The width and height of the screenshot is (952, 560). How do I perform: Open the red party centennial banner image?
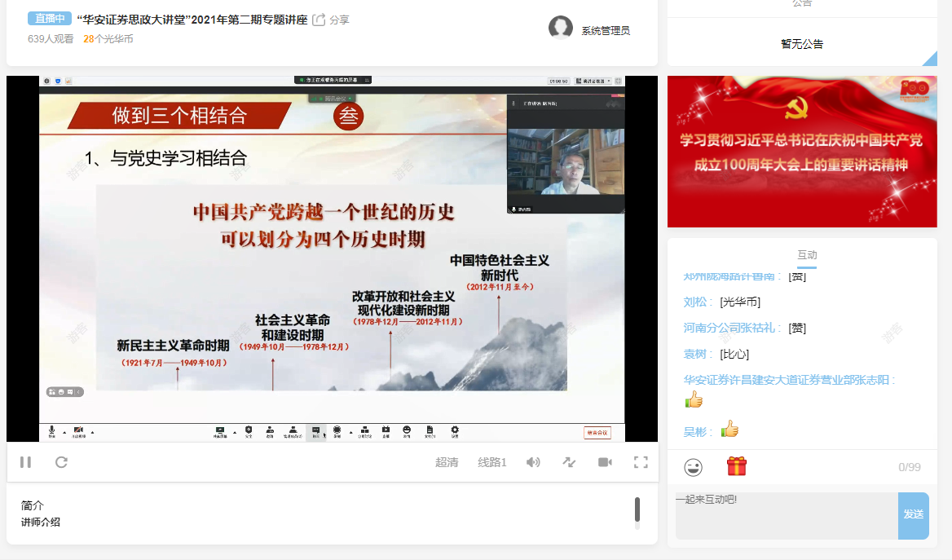click(x=802, y=152)
